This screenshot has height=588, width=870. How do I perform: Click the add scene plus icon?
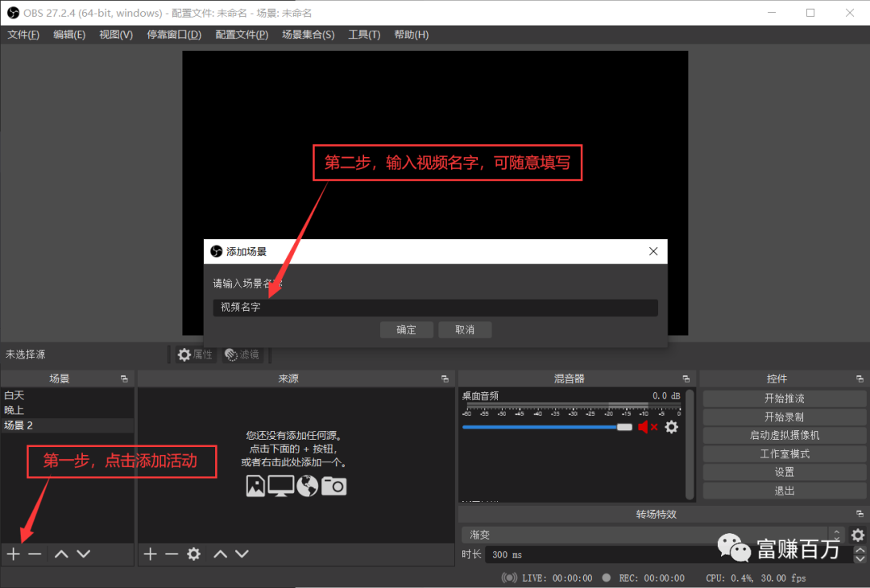[13, 554]
